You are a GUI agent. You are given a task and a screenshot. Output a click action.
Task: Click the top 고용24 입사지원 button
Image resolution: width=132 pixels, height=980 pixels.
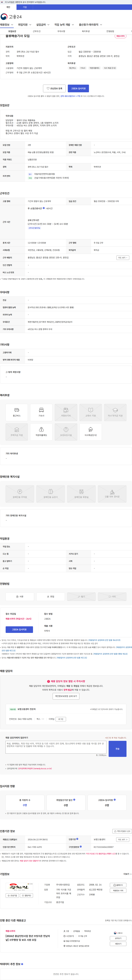point(78,88)
